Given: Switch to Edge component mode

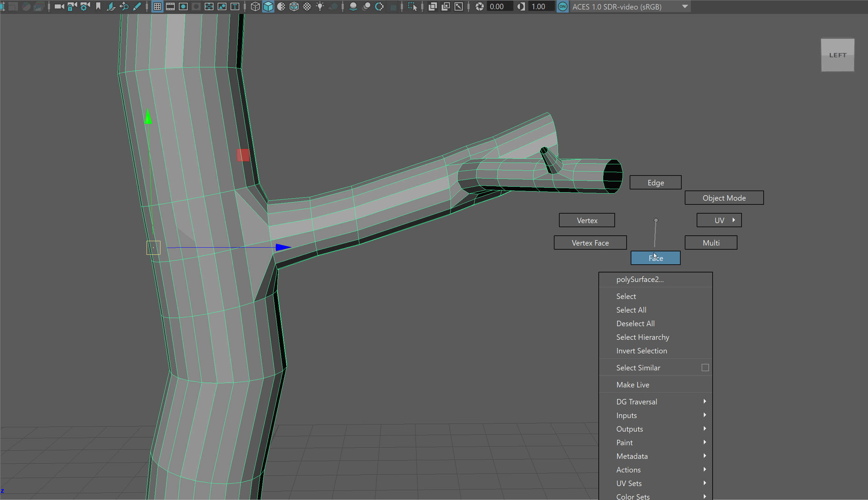Looking at the screenshot, I should pos(655,182).
